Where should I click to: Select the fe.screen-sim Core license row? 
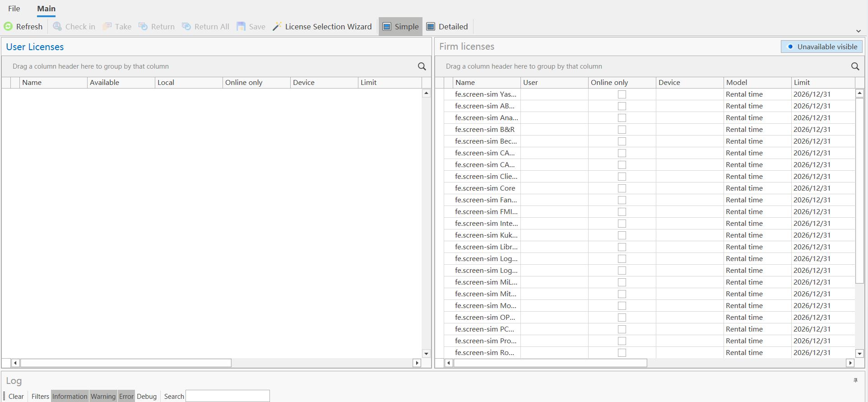[649, 188]
